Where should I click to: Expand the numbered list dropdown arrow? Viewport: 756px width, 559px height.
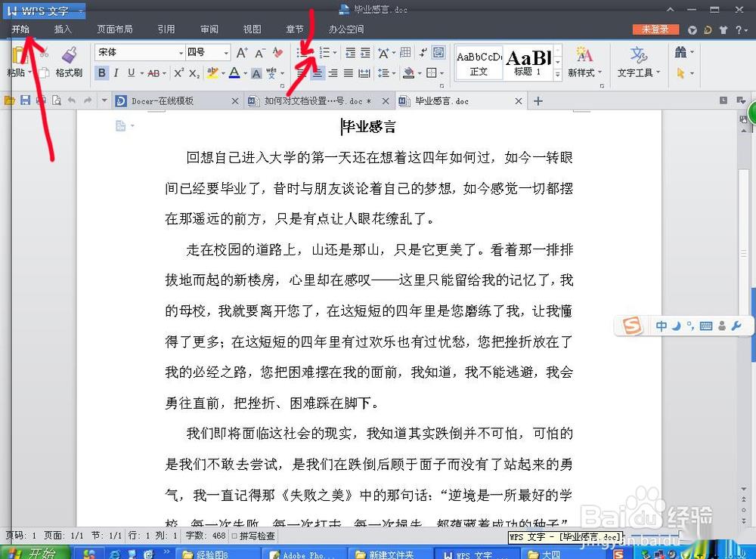[x=335, y=53]
